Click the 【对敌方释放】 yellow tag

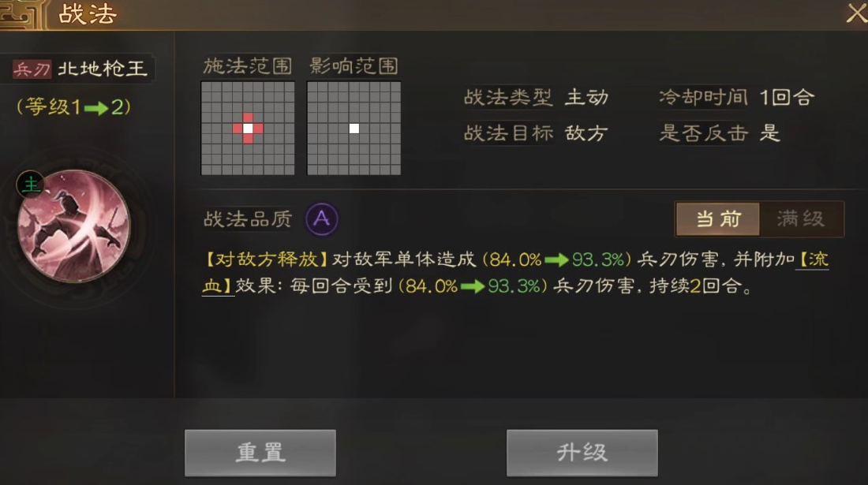[266, 259]
